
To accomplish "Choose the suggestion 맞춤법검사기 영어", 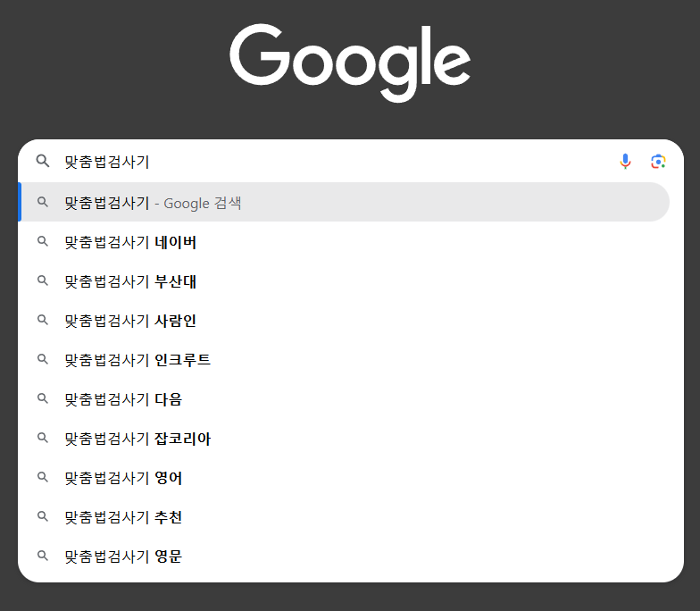I will coord(344,477).
